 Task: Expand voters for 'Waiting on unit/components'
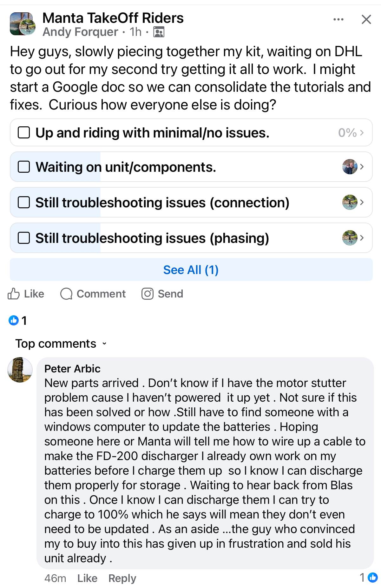[362, 167]
